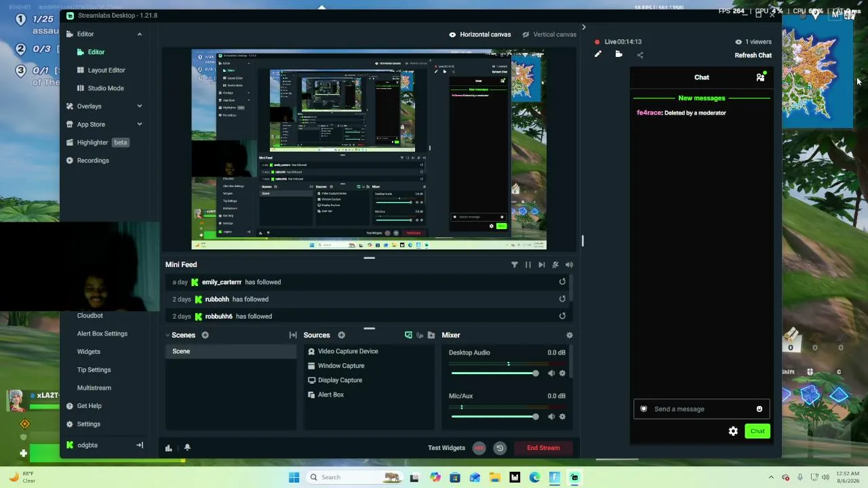
Task: Mute Desktop Audio
Action: click(551, 373)
